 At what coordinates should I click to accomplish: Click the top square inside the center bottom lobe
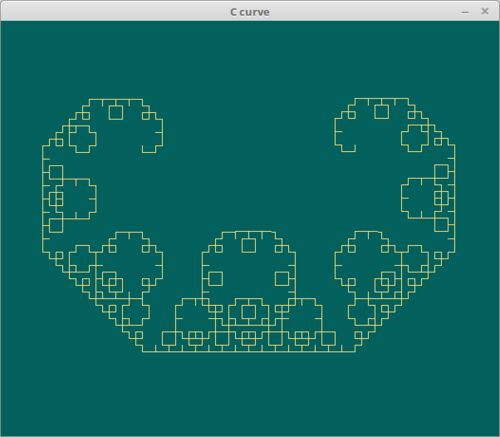pos(249,245)
